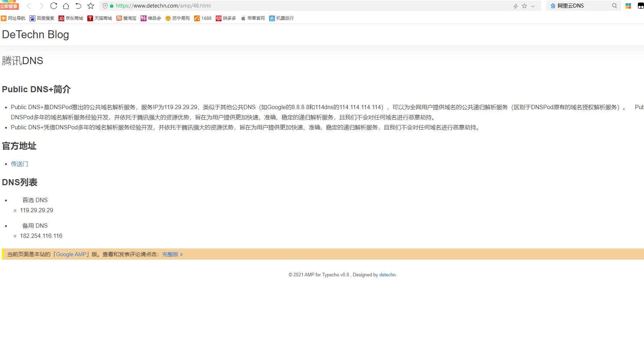The image size is (644, 347).
Task: Expand the address bar dropdown arrow
Action: [x=533, y=6]
